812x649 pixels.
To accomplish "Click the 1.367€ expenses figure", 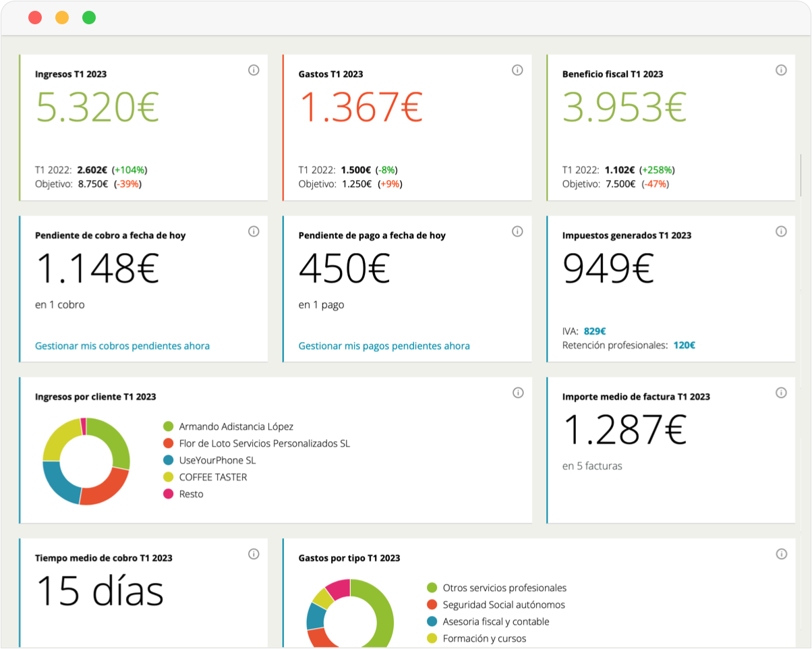I will tap(361, 107).
